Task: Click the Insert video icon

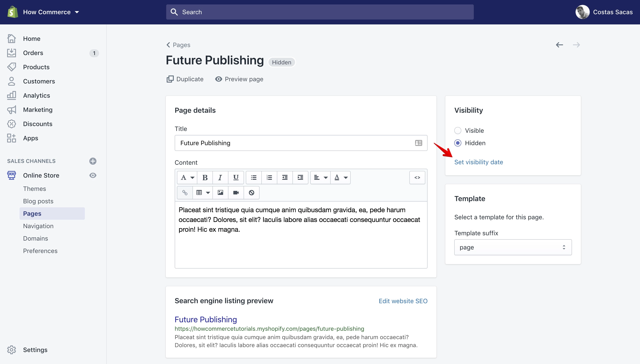Action: click(236, 192)
